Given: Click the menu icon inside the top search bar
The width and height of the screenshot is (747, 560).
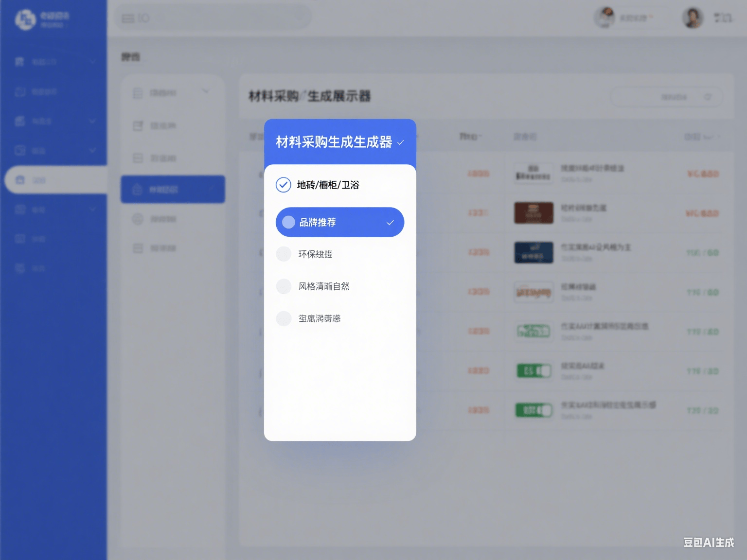Looking at the screenshot, I should (128, 18).
